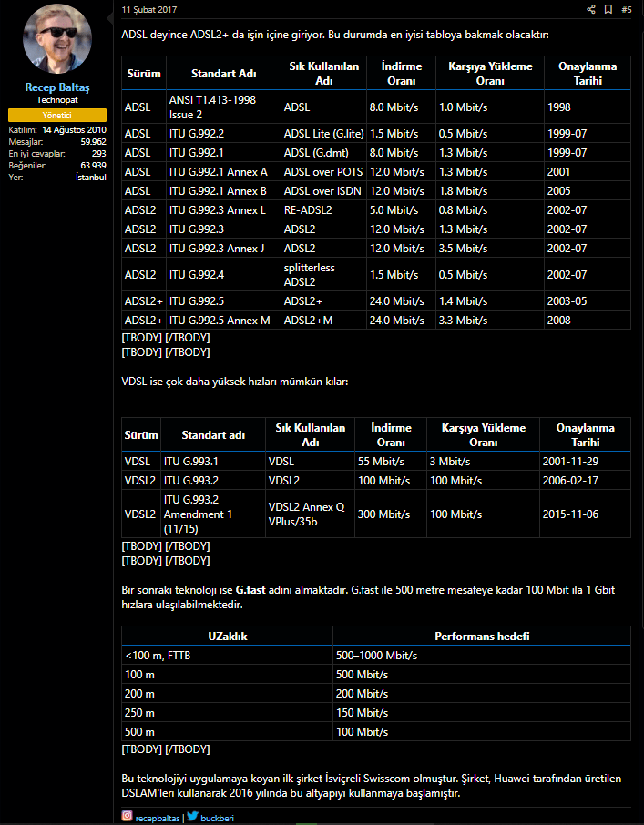Click the UZaklık column header
644x825 pixels.
click(x=228, y=636)
